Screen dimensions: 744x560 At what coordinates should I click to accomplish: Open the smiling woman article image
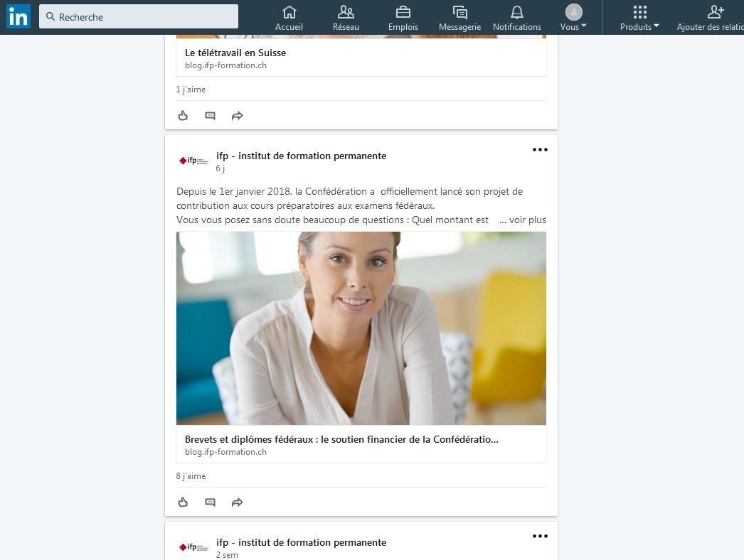coord(361,328)
